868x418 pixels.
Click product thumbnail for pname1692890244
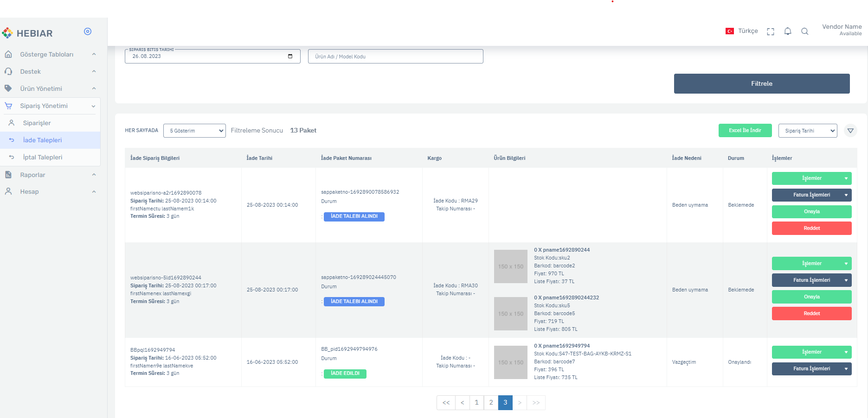click(511, 266)
